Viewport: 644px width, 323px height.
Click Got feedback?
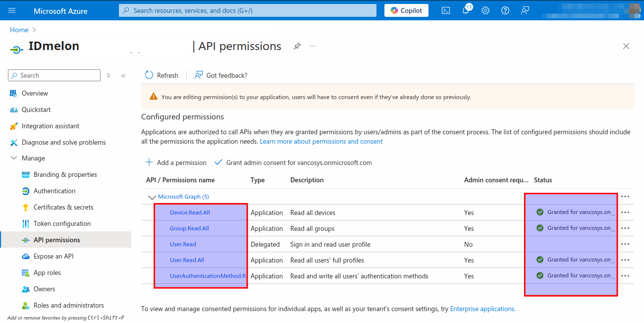point(221,75)
